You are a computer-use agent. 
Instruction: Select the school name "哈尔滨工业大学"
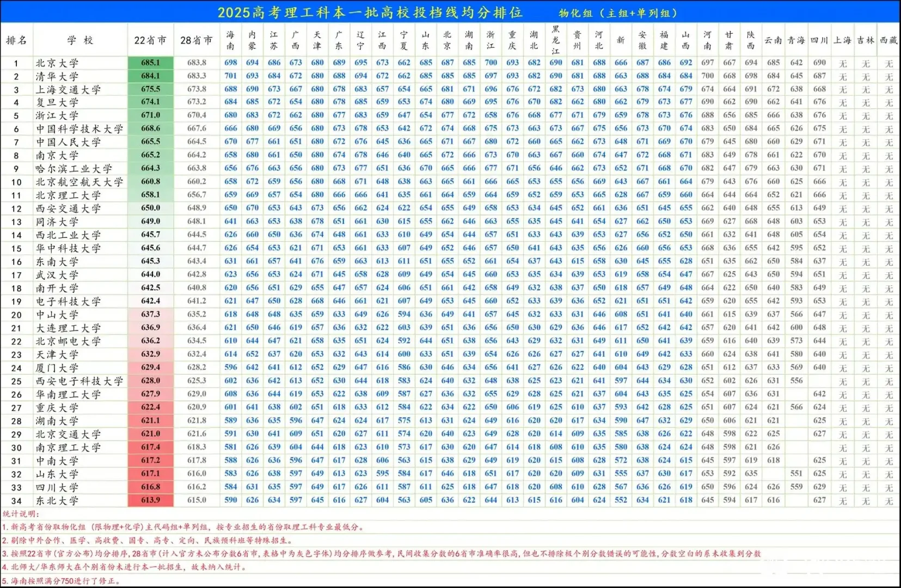coord(74,169)
